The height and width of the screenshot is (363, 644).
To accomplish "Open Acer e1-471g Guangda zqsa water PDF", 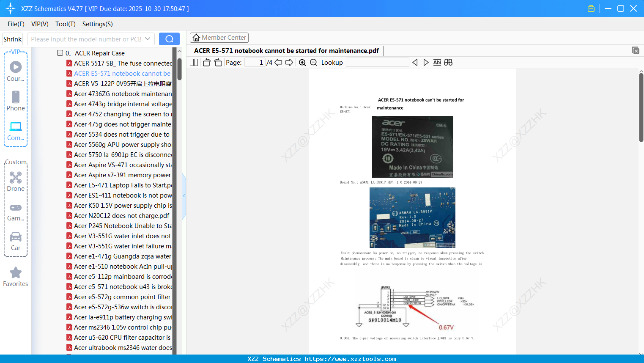I will click(119, 256).
